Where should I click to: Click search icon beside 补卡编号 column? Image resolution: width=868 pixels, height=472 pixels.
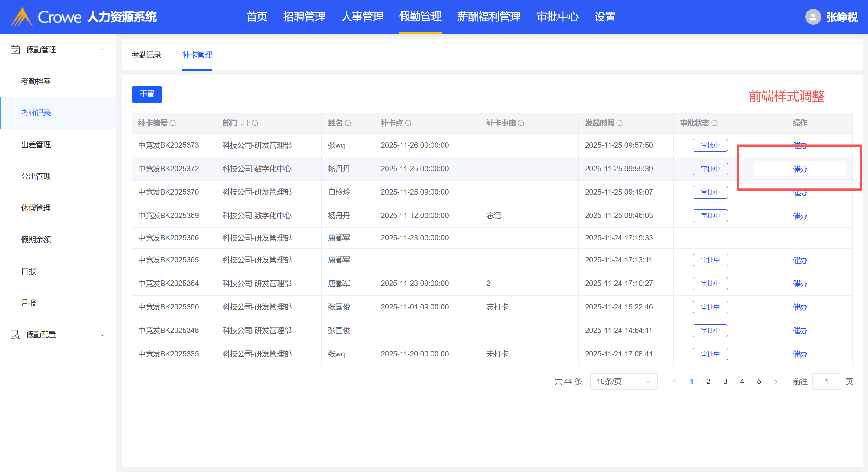click(x=173, y=123)
